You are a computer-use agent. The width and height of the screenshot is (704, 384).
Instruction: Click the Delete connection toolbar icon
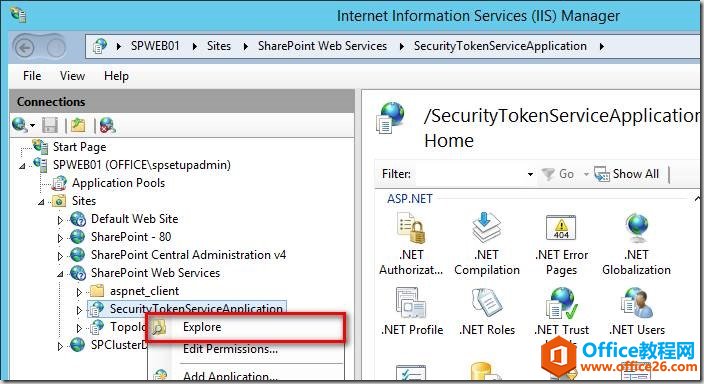(x=108, y=125)
